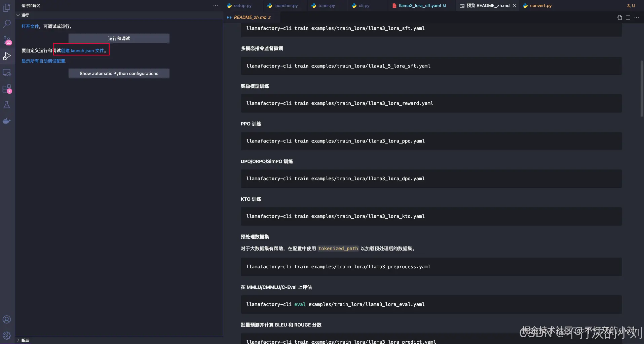Click the tokenized_path inline code
Screen dimensions: 644x344
[338, 249]
